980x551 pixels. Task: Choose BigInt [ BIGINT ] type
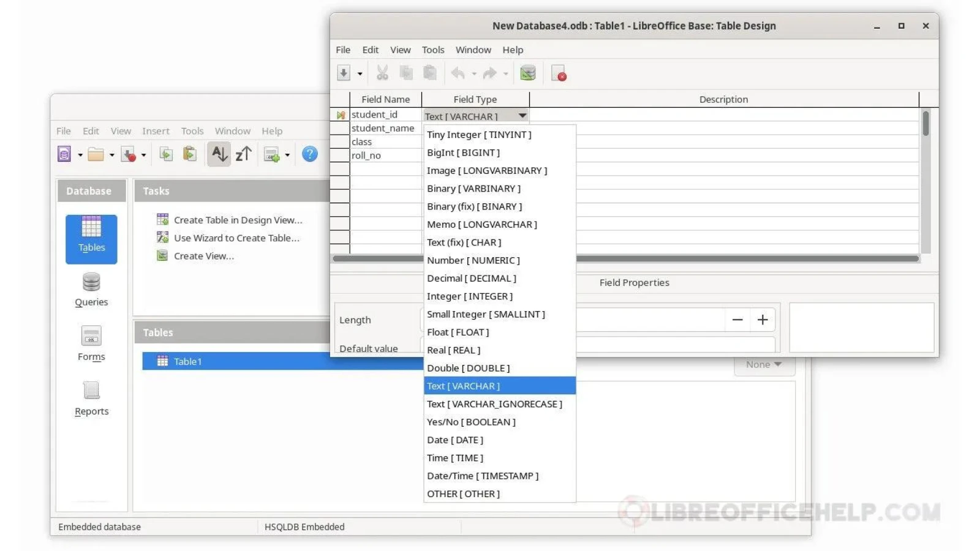[x=500, y=152]
